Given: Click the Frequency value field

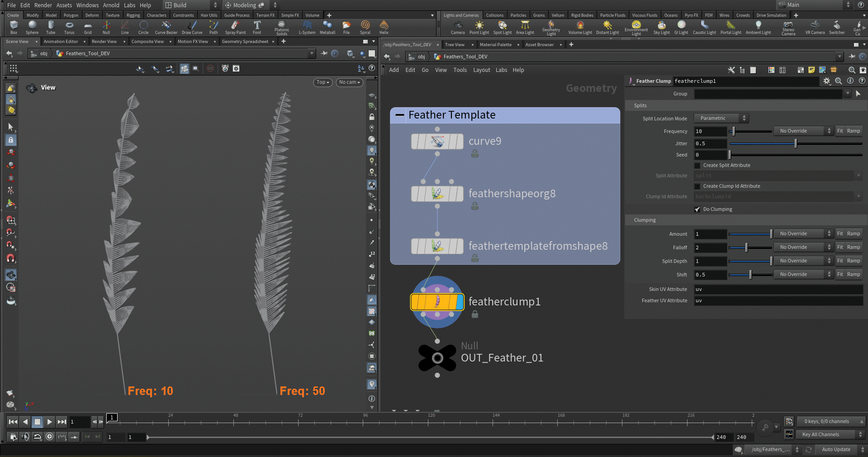Looking at the screenshot, I should tap(711, 131).
